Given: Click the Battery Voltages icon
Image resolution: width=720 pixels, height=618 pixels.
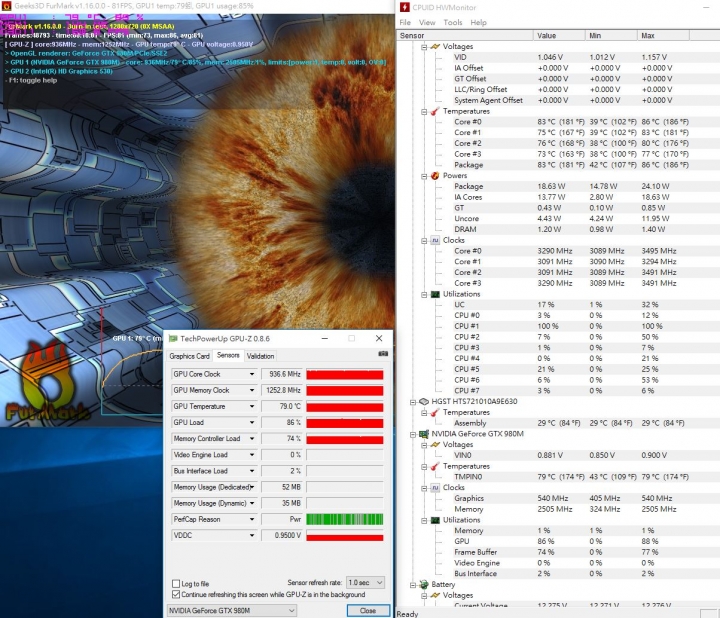Looking at the screenshot, I should coord(435,596).
